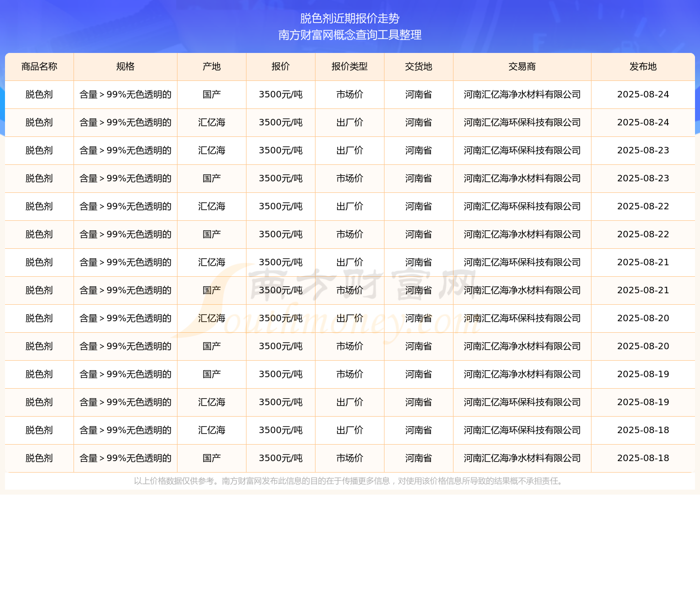The image size is (700, 602).
Task: Select the 商品名称 column header
Action: click(39, 66)
